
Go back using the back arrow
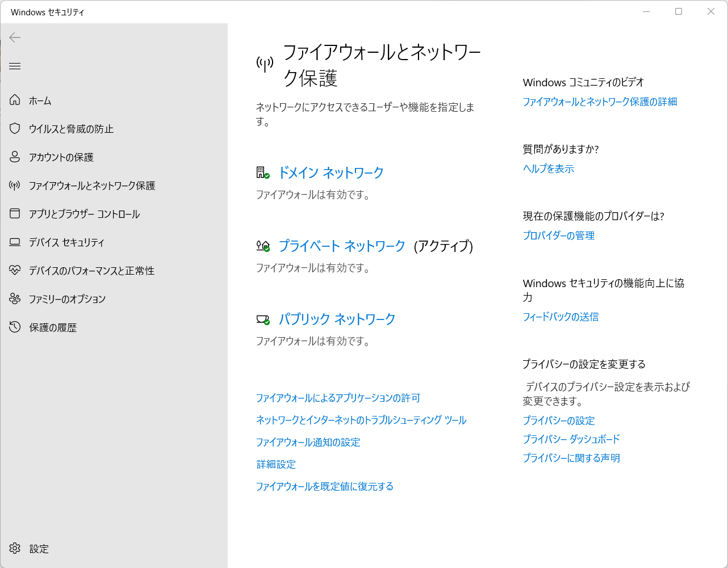click(x=15, y=37)
